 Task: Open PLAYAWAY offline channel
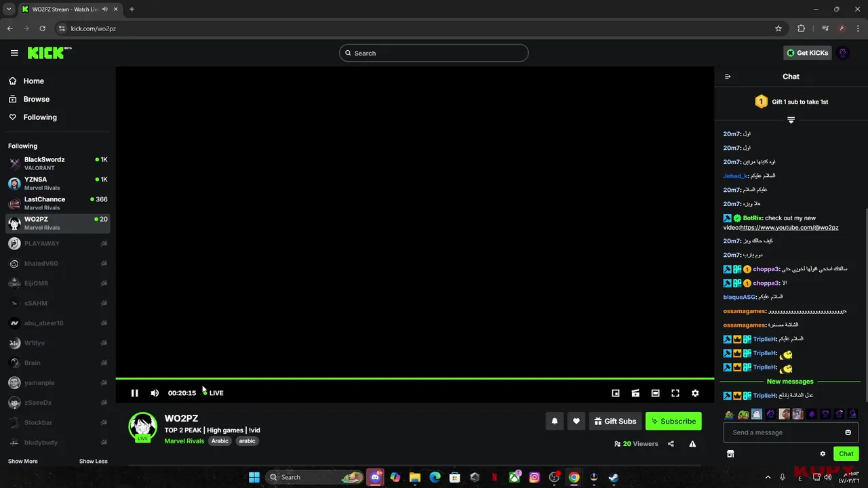click(x=58, y=243)
